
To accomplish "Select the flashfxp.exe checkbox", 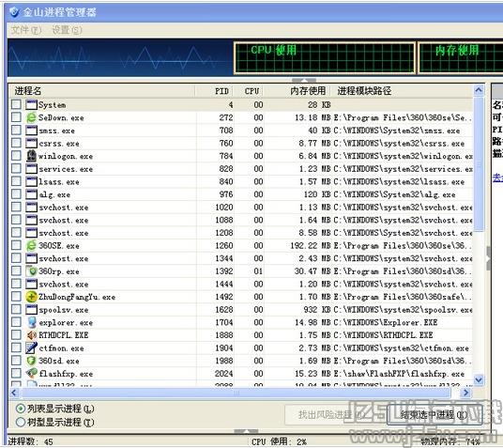I will pyautogui.click(x=16, y=373).
